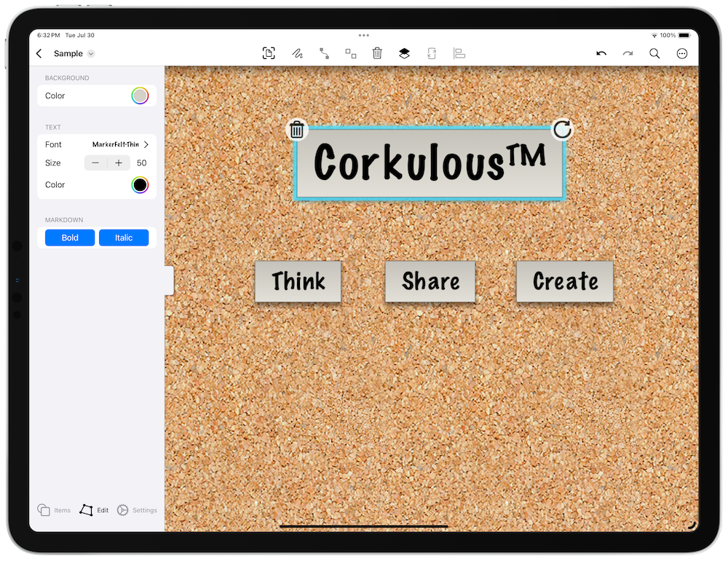Viewport: 728px width, 561px height.
Task: Click the text size value 50
Action: pyautogui.click(x=142, y=163)
